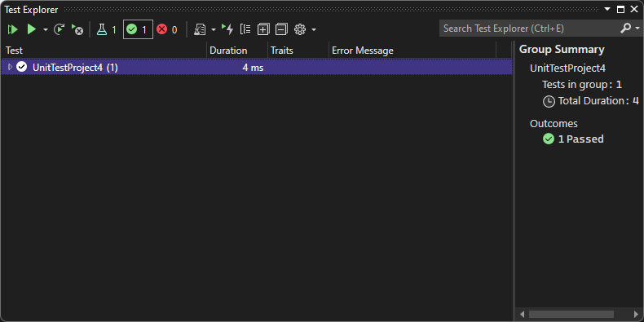Sort by the Duration column header
The image size is (644, 322).
[237, 50]
